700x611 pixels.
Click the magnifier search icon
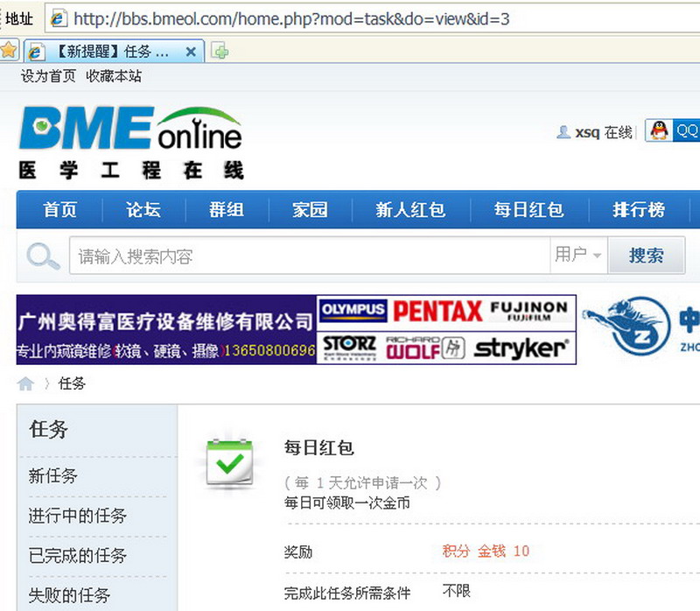point(42,256)
